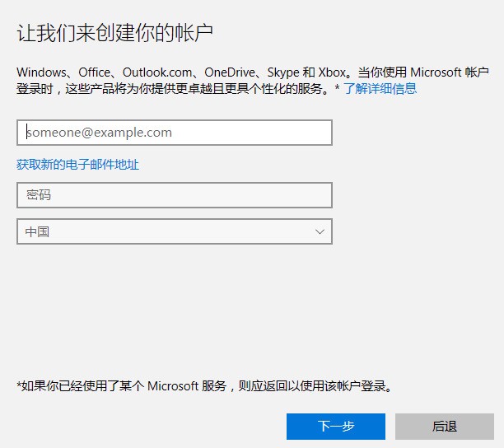
Task: Select the 中国 text in country box
Action: (x=37, y=232)
